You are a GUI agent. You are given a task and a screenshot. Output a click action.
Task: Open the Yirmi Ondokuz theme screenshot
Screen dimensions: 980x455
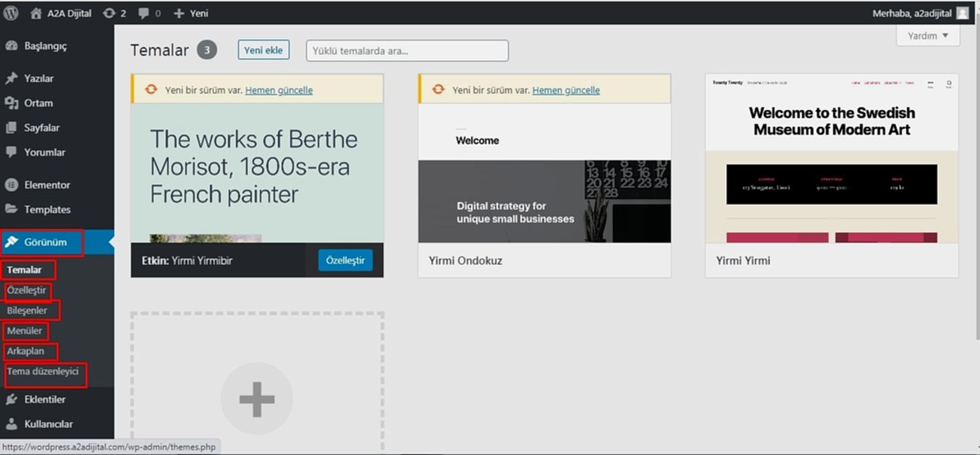pyautogui.click(x=544, y=173)
